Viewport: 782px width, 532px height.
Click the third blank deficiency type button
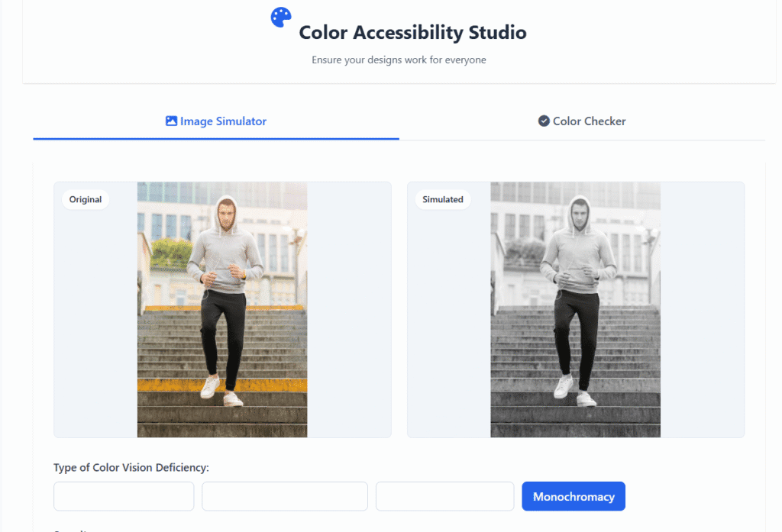[444, 496]
